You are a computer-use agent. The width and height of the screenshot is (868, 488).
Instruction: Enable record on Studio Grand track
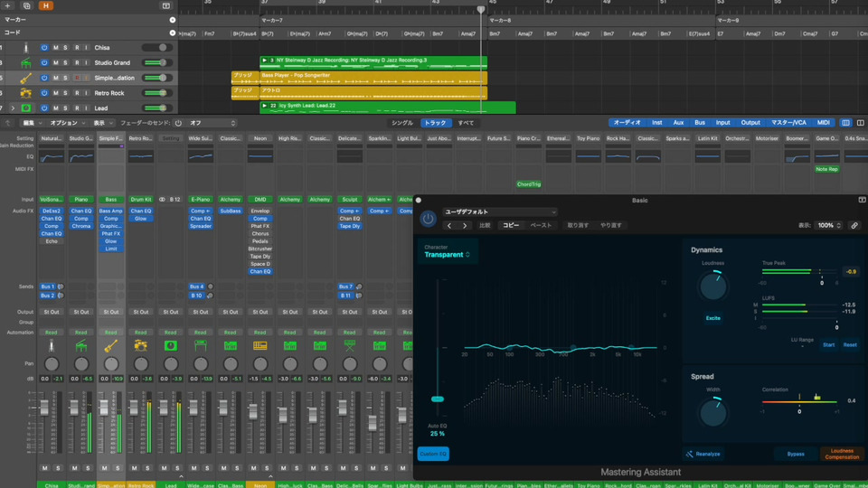point(77,63)
